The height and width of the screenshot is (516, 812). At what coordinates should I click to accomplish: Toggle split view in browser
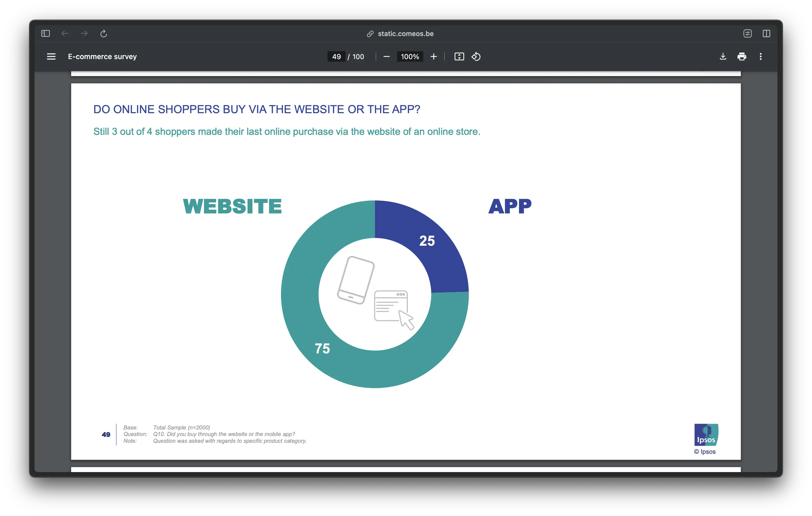point(766,33)
